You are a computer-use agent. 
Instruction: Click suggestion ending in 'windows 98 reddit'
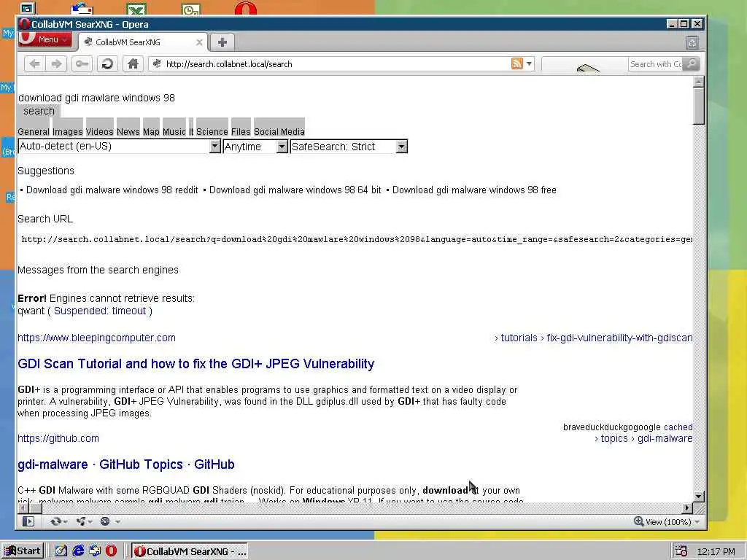tap(112, 190)
